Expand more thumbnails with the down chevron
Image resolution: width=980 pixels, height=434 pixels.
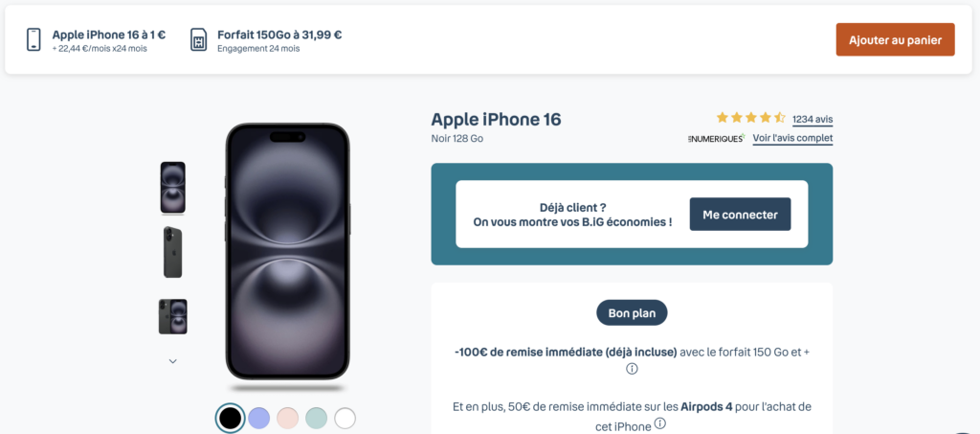coord(173,361)
